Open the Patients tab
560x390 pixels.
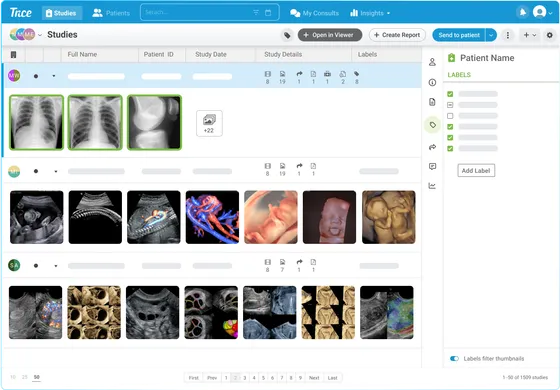click(111, 13)
